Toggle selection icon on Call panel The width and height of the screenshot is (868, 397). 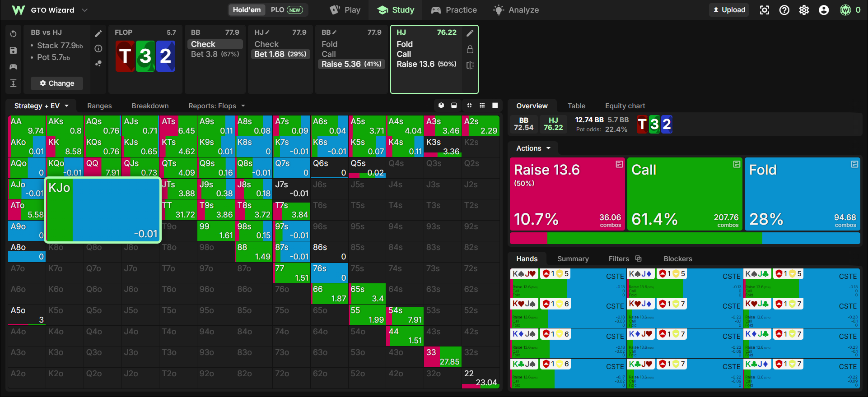pos(737,165)
